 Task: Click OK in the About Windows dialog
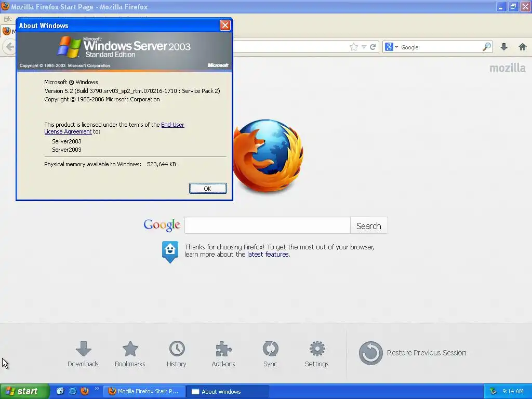pyautogui.click(x=208, y=188)
